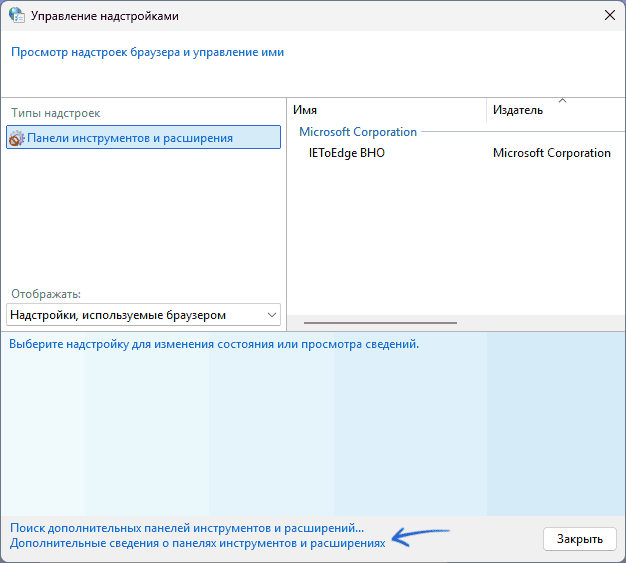Click the horizontal scrollbar under add-on list
The width and height of the screenshot is (626, 563).
(x=380, y=323)
